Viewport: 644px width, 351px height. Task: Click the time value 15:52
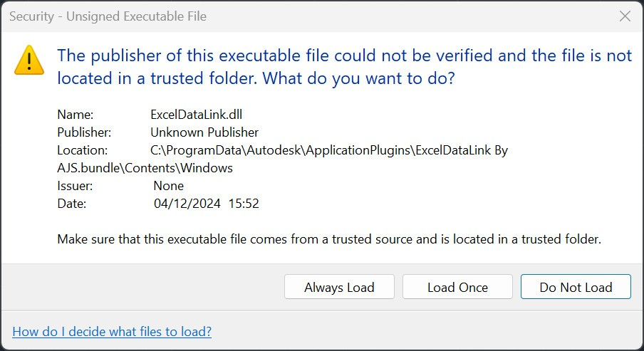244,203
